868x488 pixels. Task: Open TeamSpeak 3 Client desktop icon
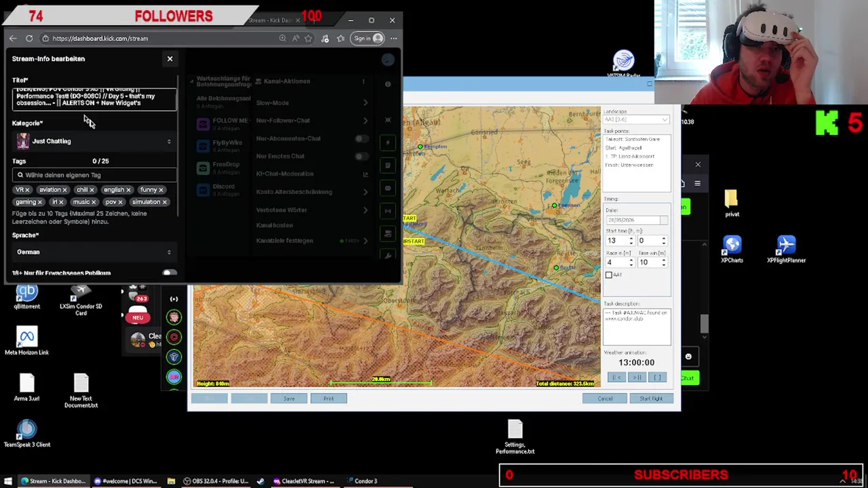[26, 434]
